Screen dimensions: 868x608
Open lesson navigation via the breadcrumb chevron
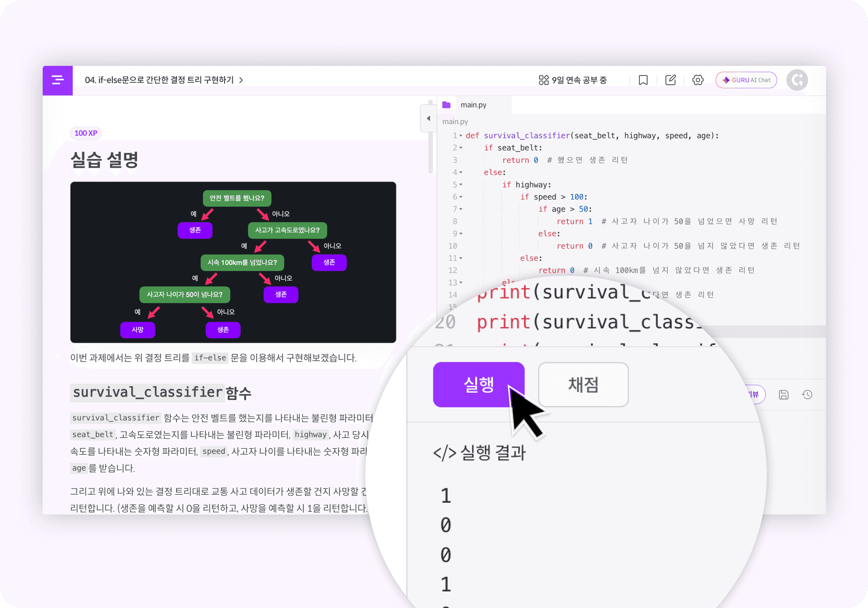pyautogui.click(x=241, y=80)
